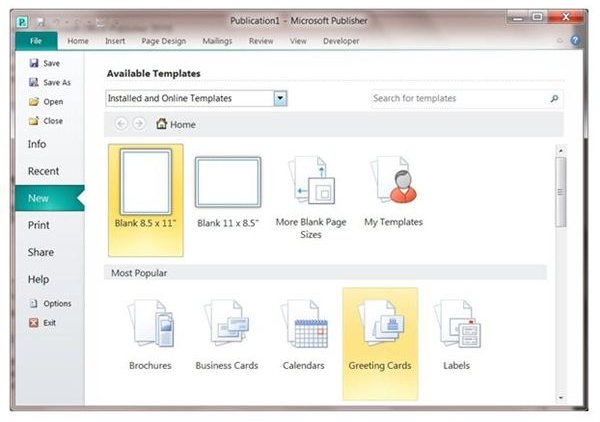
Task: Switch to the View tab
Action: [x=298, y=41]
